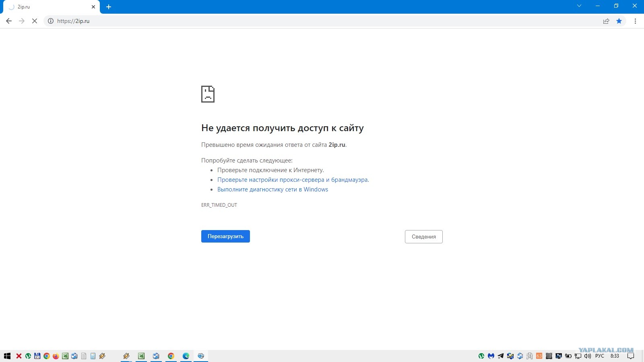Click the sad page error icon
Screen dimensions: 644x362
[x=208, y=94]
